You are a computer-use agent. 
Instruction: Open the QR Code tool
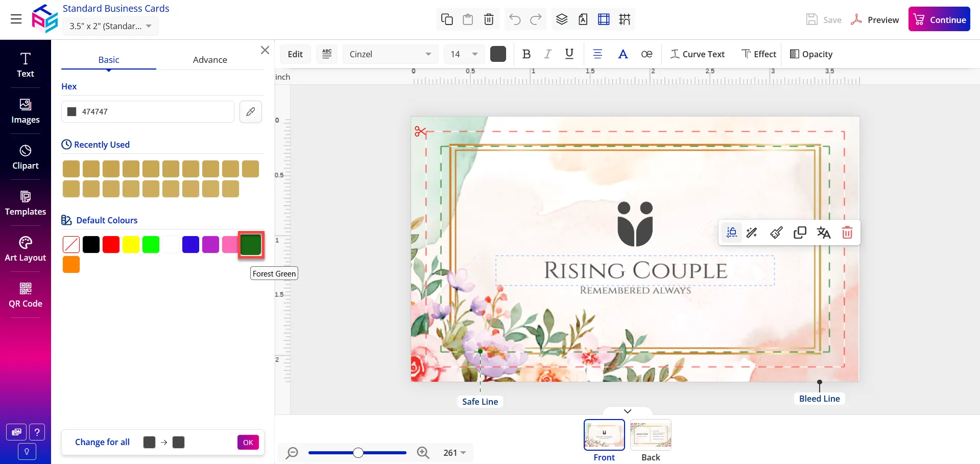(26, 295)
